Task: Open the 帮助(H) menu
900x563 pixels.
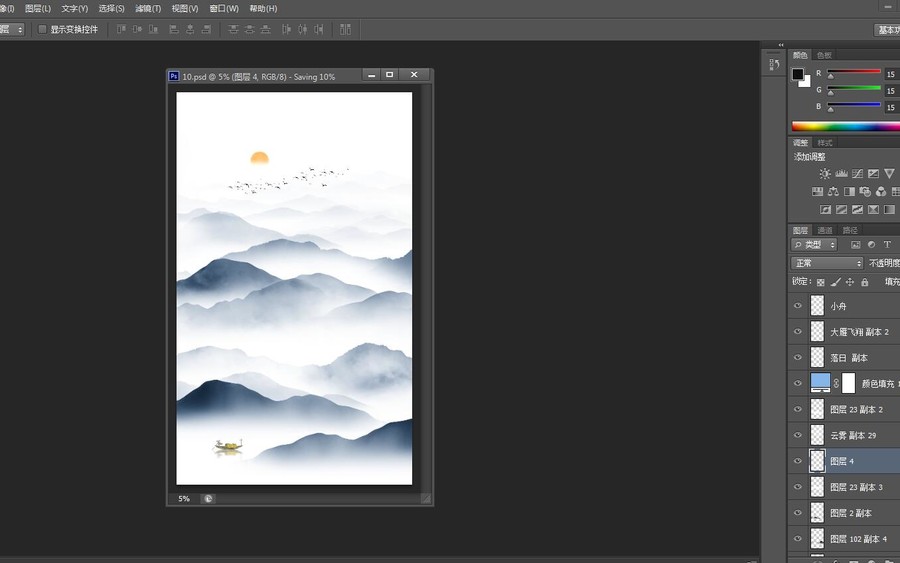Action: (263, 9)
